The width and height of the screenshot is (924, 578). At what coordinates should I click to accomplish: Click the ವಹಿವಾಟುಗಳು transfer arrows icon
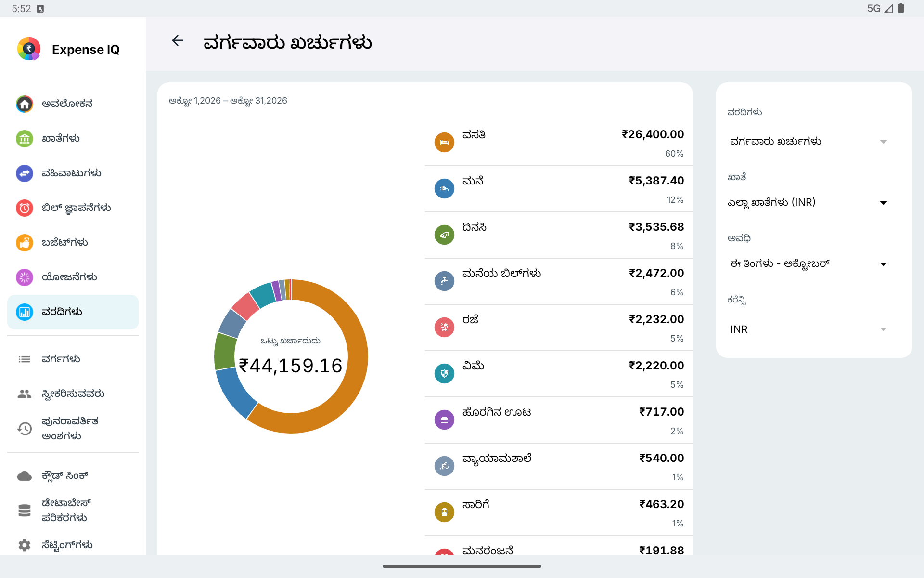[25, 173]
